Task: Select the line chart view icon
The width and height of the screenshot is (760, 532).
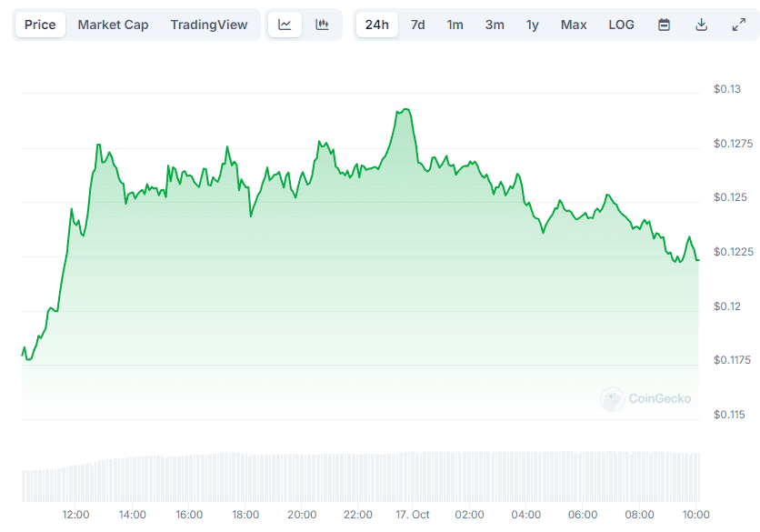Action: pos(285,25)
